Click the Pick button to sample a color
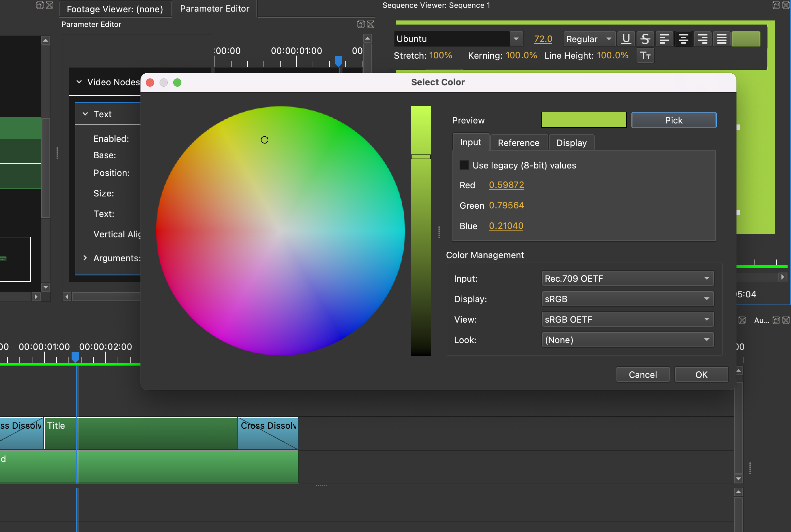The height and width of the screenshot is (532, 791). [673, 120]
